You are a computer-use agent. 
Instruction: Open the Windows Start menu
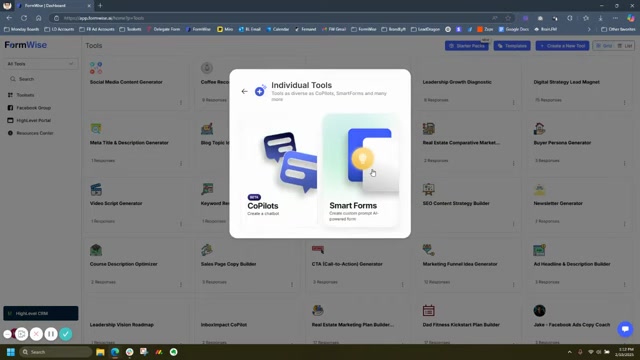[x=11, y=352]
